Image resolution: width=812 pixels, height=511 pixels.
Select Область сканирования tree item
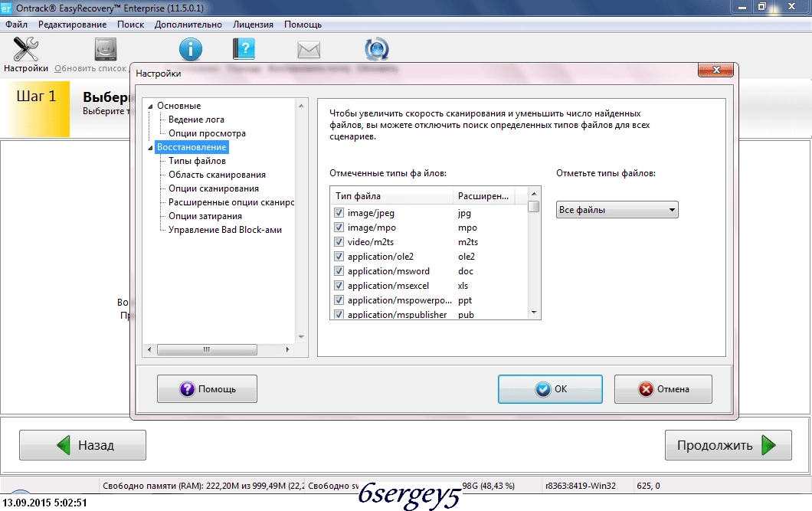tap(217, 175)
